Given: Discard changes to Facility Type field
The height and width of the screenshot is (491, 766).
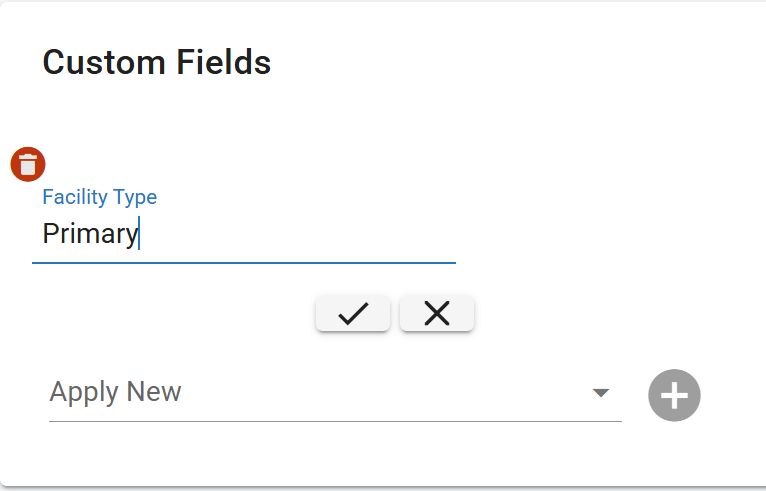Looking at the screenshot, I should (437, 313).
